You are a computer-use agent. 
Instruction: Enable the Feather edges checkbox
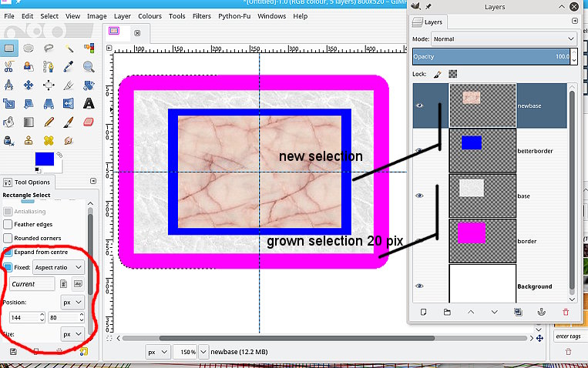pyautogui.click(x=8, y=224)
